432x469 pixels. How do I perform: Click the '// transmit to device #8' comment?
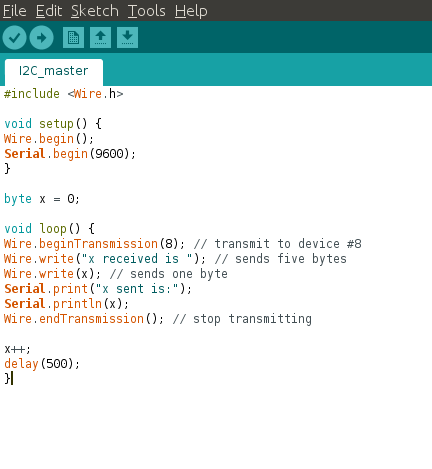coord(278,244)
